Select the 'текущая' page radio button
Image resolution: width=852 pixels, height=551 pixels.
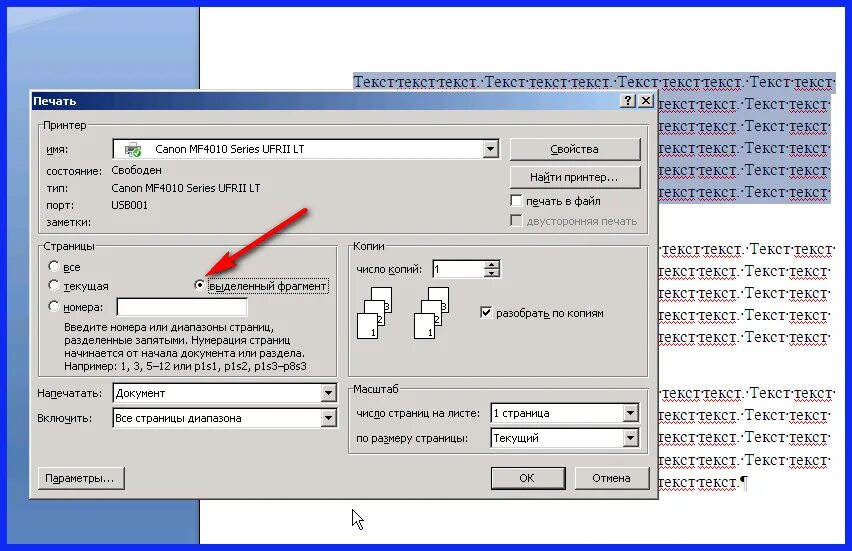tap(53, 285)
